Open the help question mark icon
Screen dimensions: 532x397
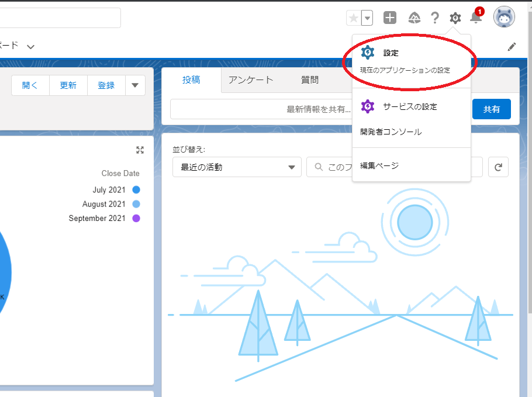[434, 18]
